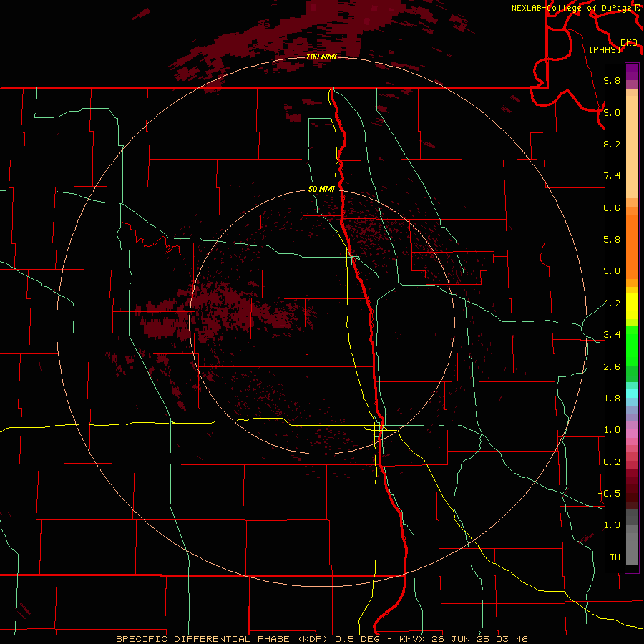This screenshot has width=644, height=644.
Task: Click the "03:46" timestamp
Action: click(512, 639)
